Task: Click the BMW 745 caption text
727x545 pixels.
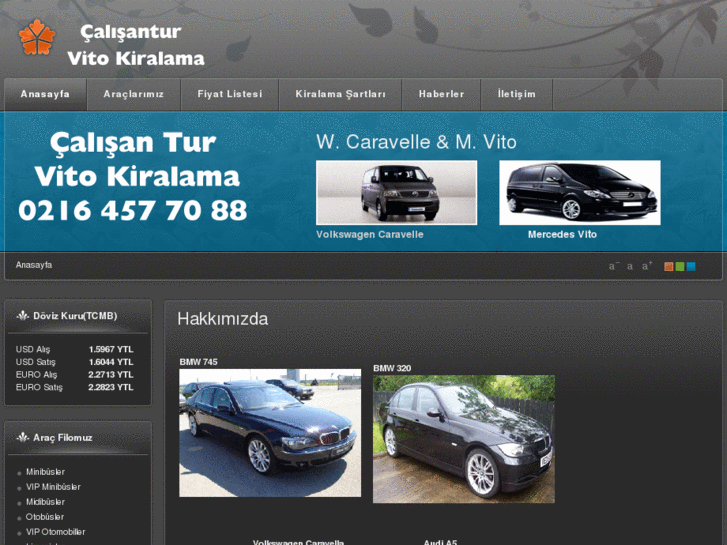Action: tap(198, 362)
